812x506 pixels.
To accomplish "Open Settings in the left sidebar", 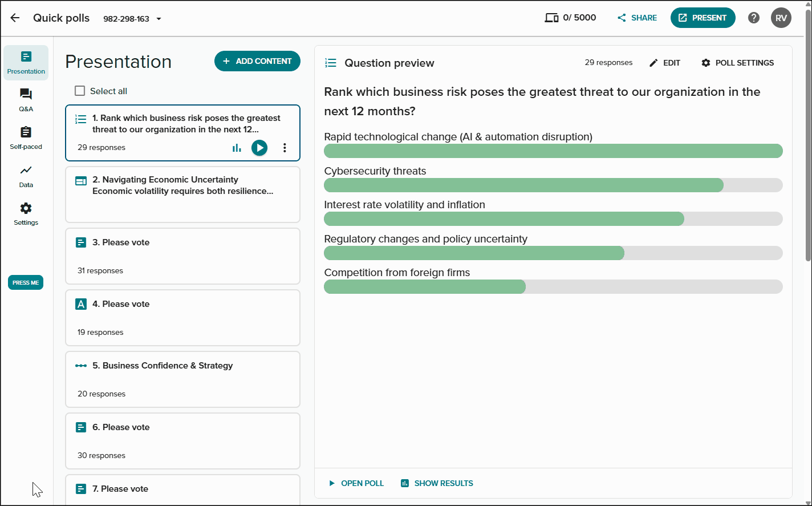I will pos(26,213).
